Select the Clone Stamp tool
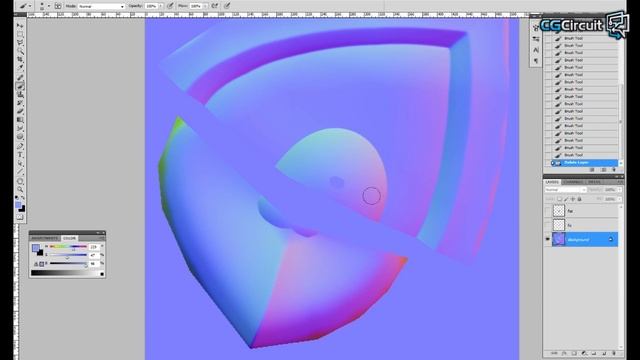 point(20,95)
